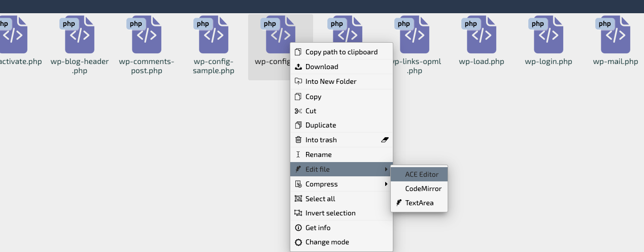Choose ACE Editor from the submenu
This screenshot has height=252, width=644.
click(421, 174)
